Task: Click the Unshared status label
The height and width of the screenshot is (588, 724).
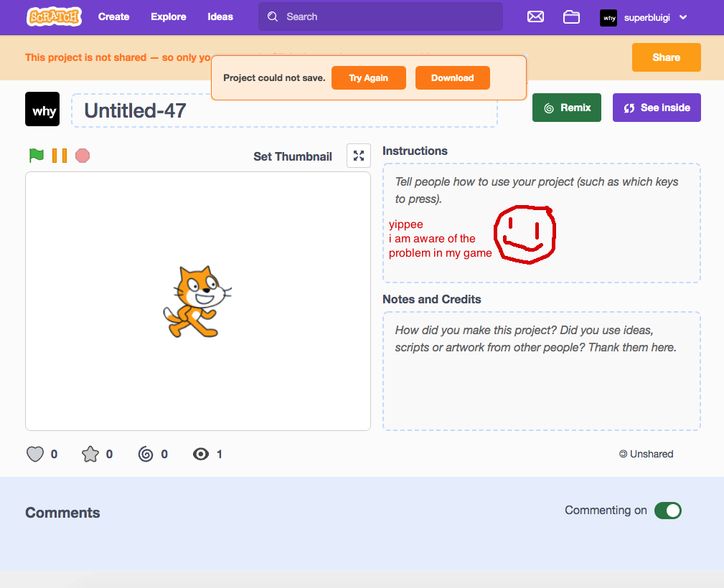Action: 646,454
